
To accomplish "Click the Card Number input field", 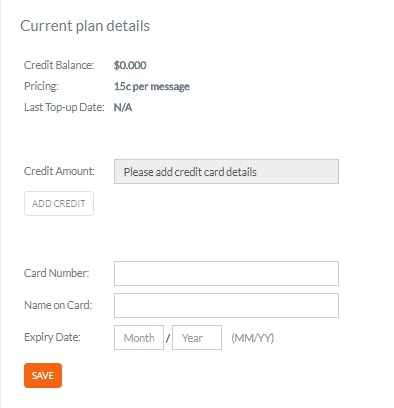I will click(226, 273).
